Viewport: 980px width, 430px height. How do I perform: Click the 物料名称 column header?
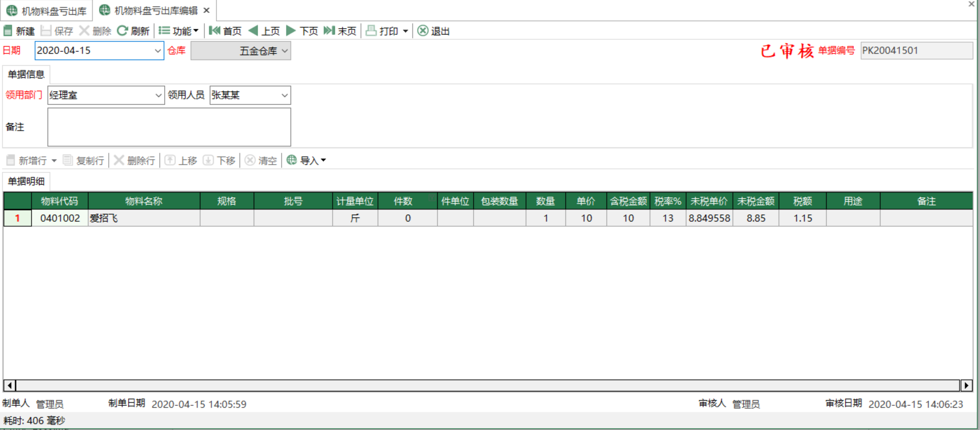(144, 201)
